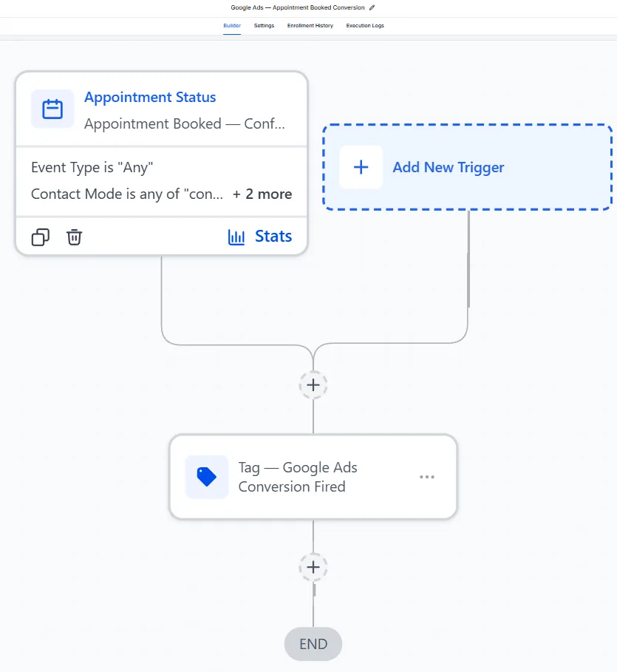Open trigger Stats
The height and width of the screenshot is (672, 617).
[273, 237]
